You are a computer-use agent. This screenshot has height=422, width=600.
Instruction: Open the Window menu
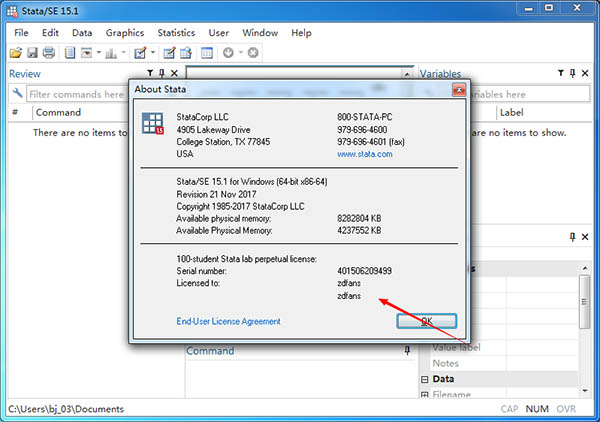tap(260, 33)
